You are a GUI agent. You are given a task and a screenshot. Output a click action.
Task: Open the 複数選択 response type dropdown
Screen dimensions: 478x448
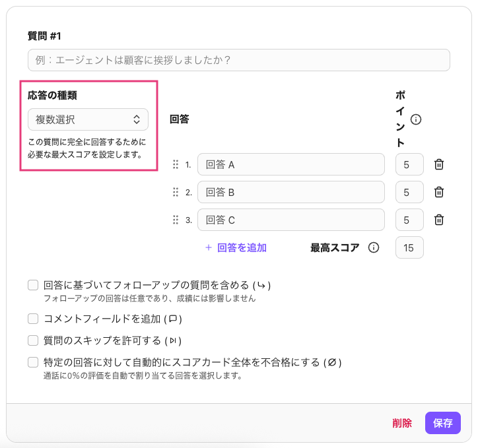coord(88,119)
